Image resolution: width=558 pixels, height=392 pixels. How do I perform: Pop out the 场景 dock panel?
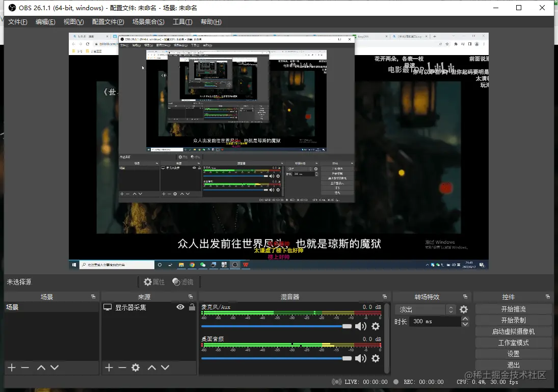pos(93,297)
